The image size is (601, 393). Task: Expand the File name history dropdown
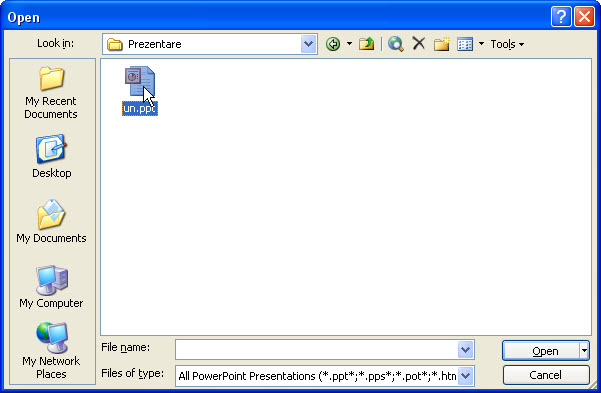465,350
